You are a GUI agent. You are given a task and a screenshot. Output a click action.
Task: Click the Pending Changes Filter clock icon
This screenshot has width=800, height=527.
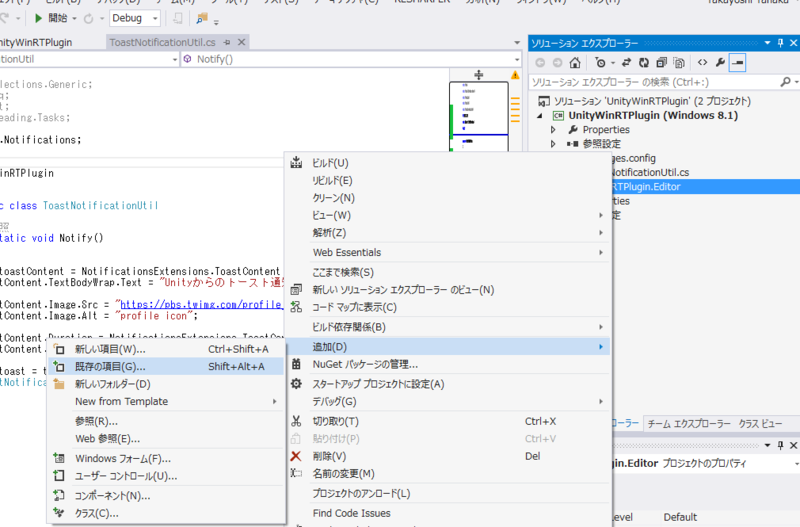click(601, 63)
